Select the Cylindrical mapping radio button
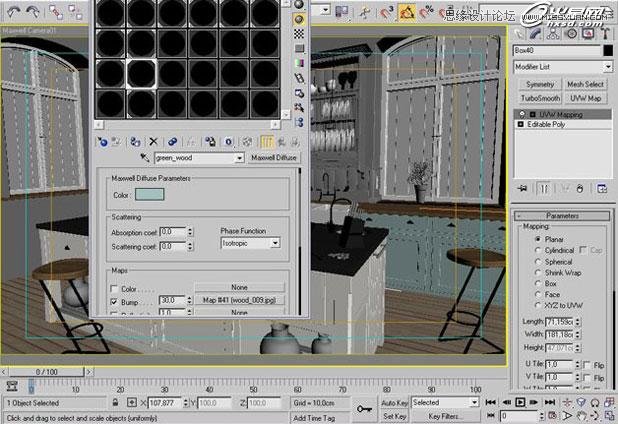Viewport: 618px width, 424px height. click(x=536, y=250)
